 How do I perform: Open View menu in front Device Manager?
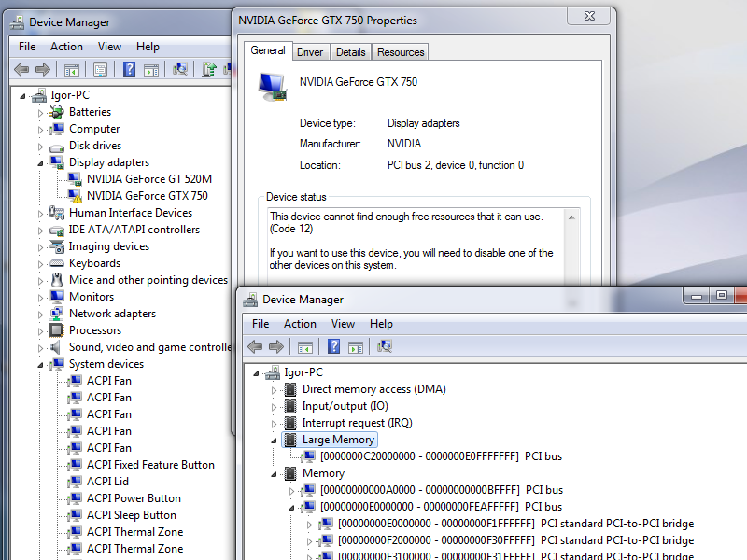coord(343,324)
